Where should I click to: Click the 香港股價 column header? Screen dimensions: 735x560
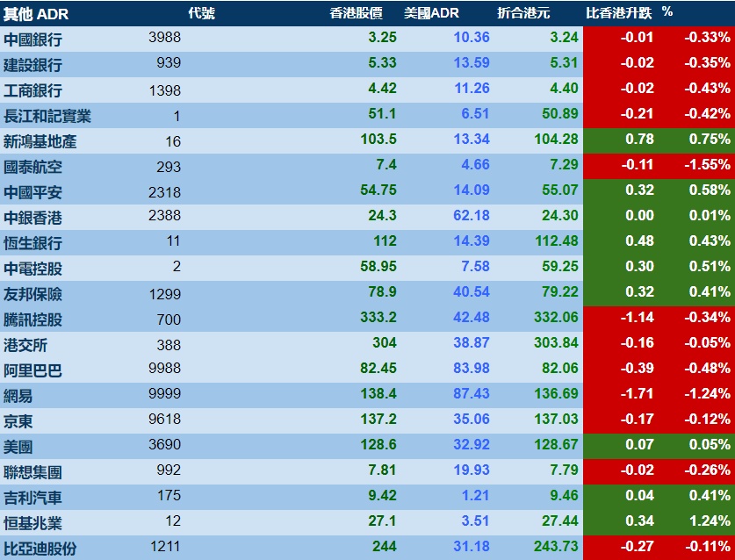pyautogui.click(x=357, y=13)
